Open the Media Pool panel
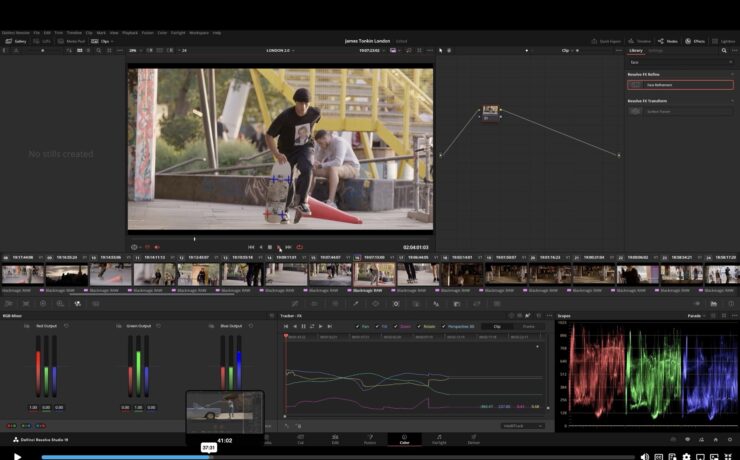Screen dimensions: 740x460 (72, 42)
